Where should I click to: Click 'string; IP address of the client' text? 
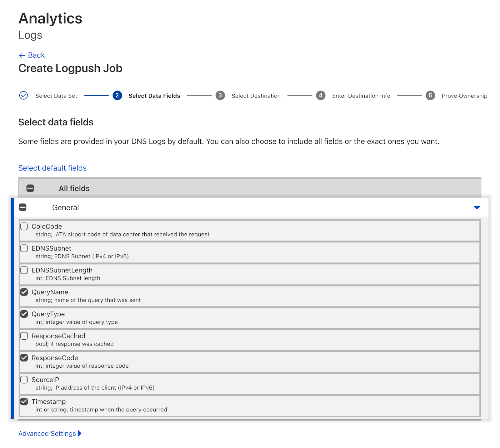[x=95, y=387]
